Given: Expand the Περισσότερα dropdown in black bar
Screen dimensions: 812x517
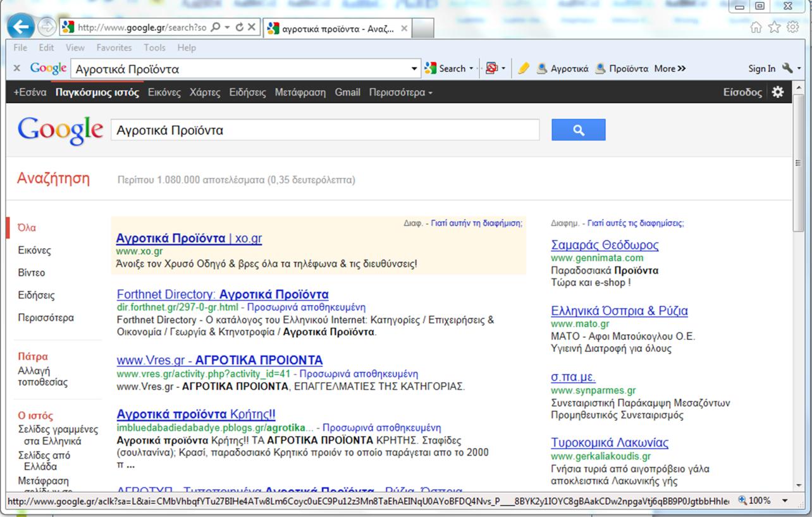Looking at the screenshot, I should (401, 92).
